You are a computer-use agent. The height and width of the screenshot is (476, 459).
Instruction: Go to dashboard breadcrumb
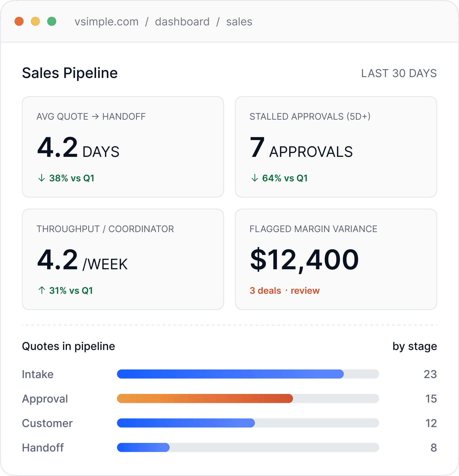pos(182,22)
